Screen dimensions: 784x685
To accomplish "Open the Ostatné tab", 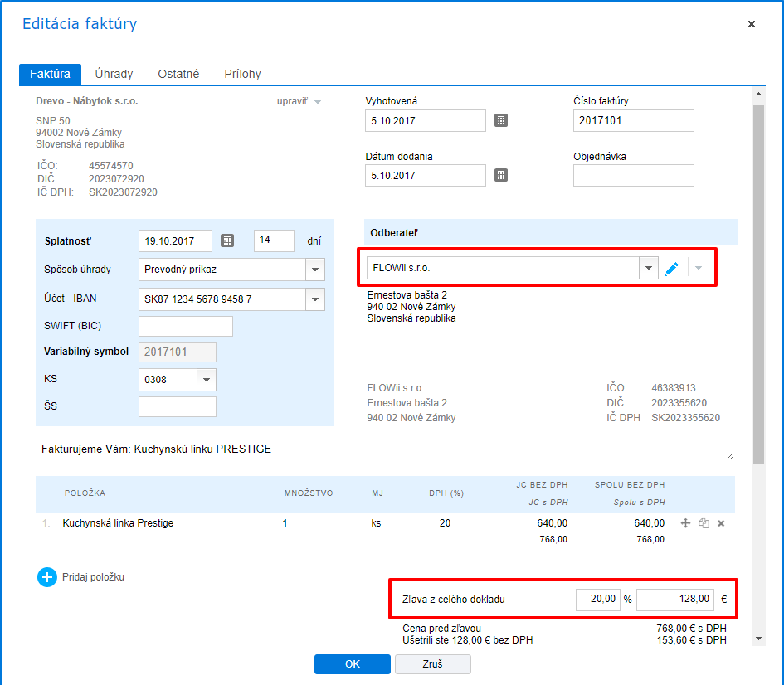I will pyautogui.click(x=178, y=74).
